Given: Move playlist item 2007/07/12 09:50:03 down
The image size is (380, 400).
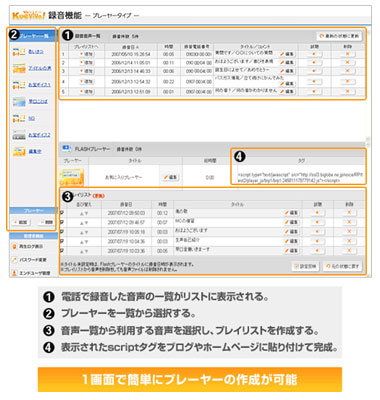Looking at the screenshot, I should 86,213.
